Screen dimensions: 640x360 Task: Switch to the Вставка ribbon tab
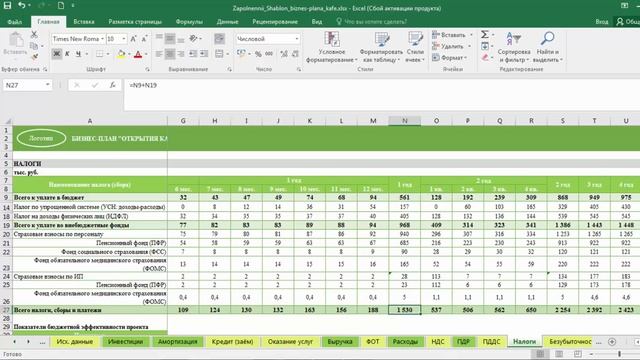pyautogui.click(x=84, y=22)
